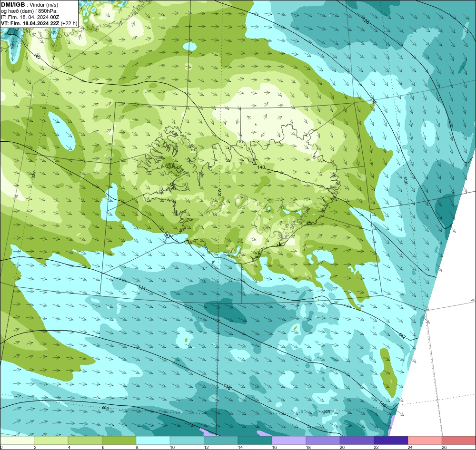Click the '146' height contour label
476x450 pixels.
pyautogui.click(x=227, y=387)
